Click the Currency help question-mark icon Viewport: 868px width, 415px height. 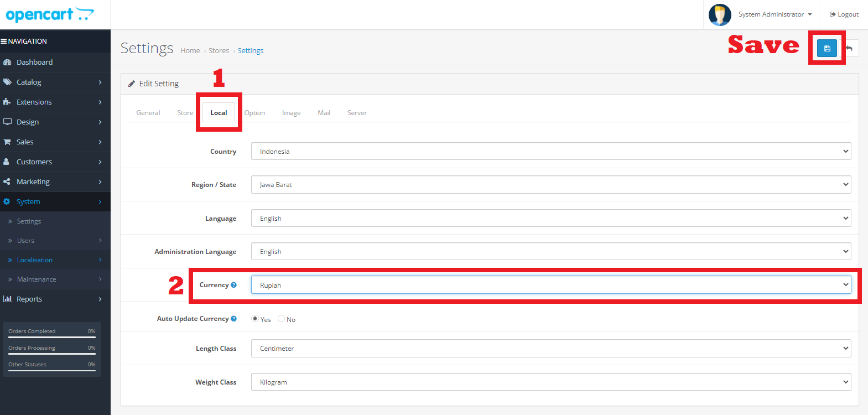click(233, 285)
